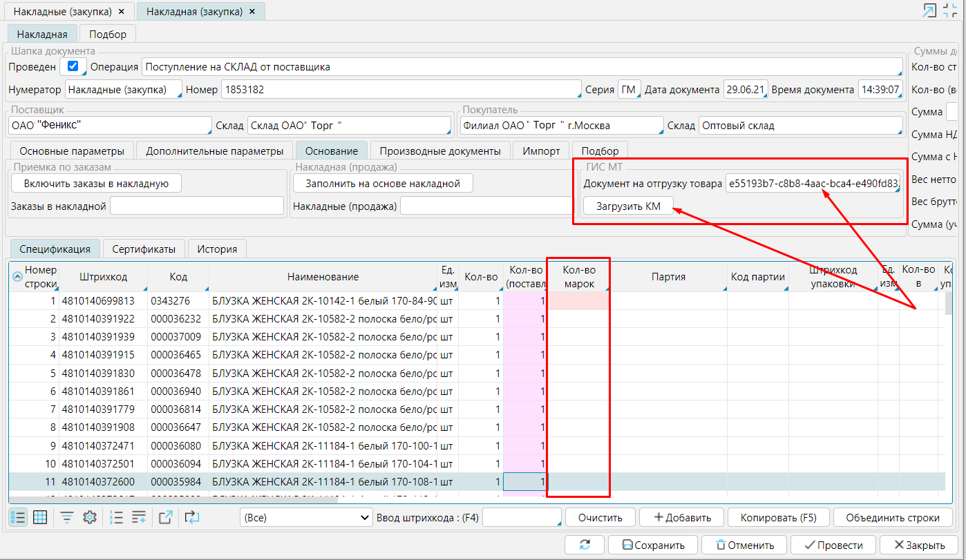
Task: Switch to grid table view icon
Action: pos(40,517)
